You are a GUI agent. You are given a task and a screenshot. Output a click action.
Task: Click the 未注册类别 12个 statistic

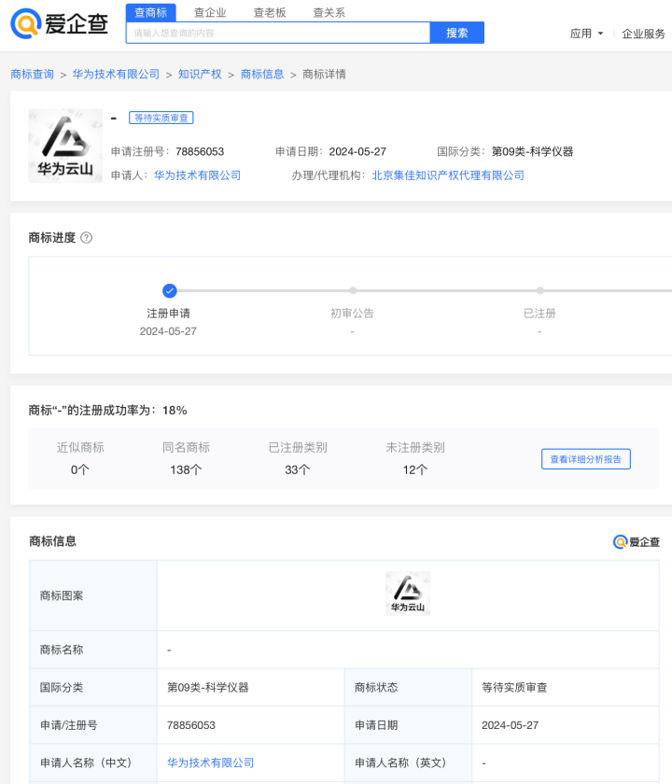point(415,458)
